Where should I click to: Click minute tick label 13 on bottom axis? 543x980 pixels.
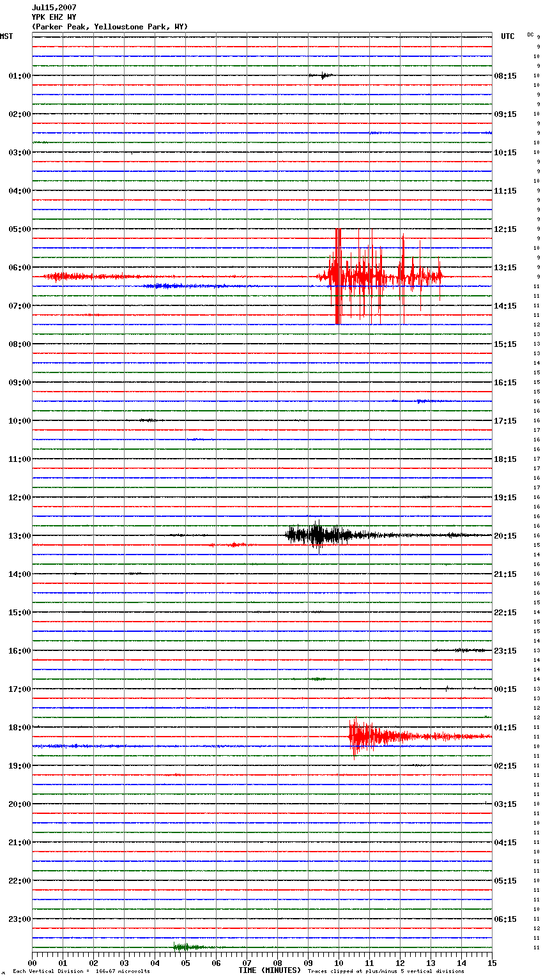(431, 963)
